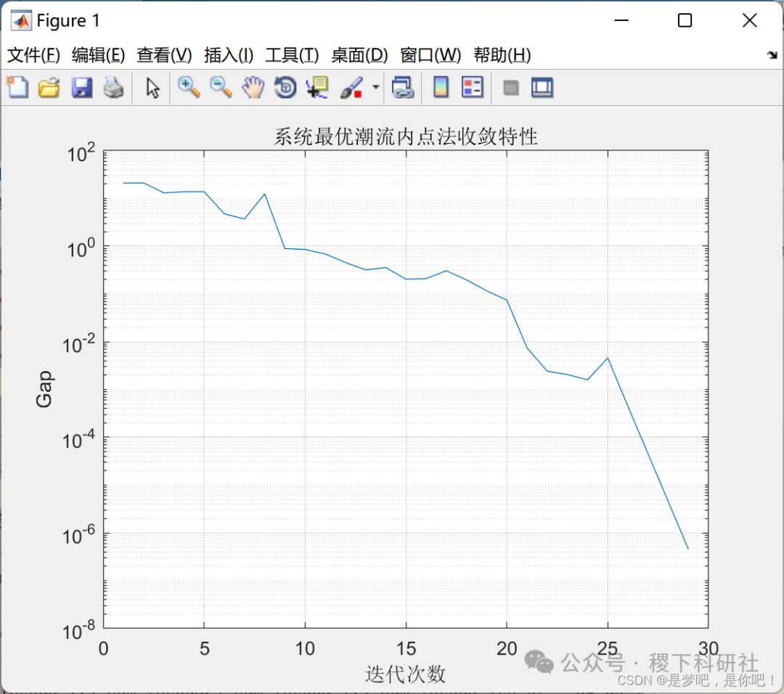Click the Hide Plot Tools icon

click(510, 88)
